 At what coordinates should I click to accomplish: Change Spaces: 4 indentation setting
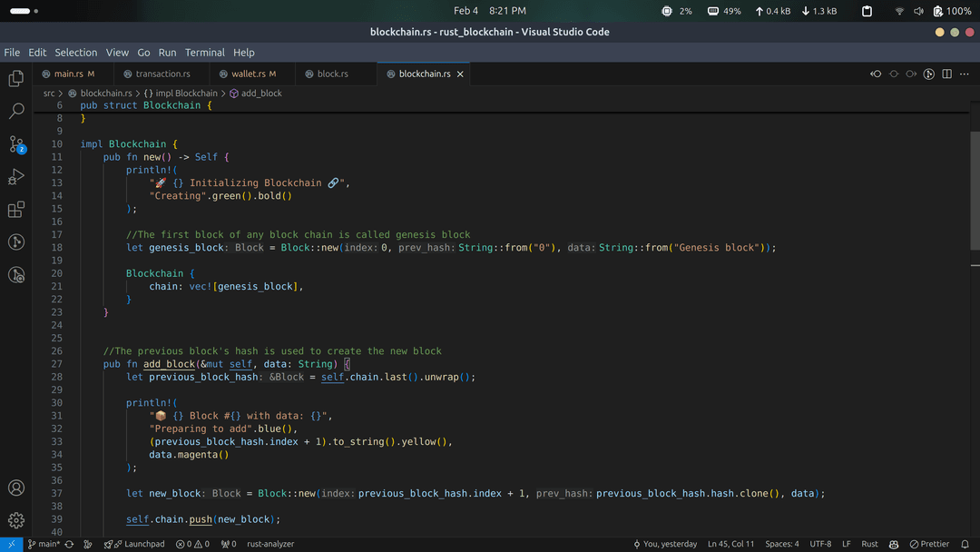pyautogui.click(x=781, y=544)
